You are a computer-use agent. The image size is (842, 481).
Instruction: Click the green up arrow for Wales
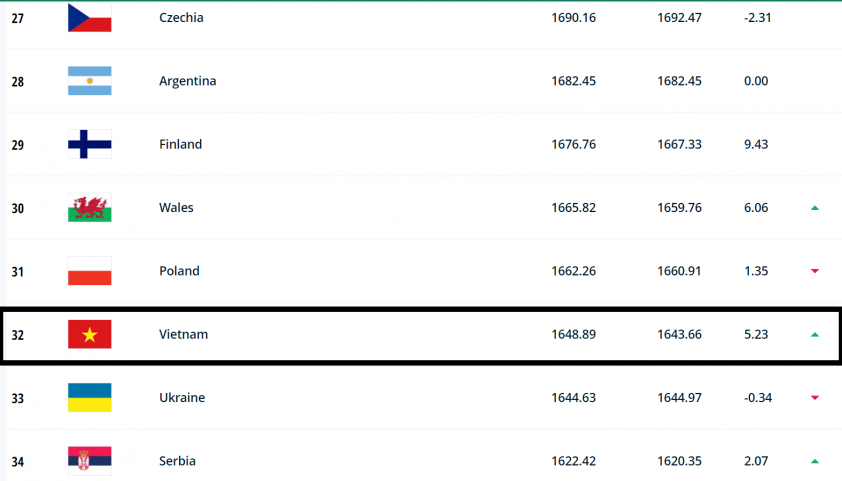(x=815, y=208)
